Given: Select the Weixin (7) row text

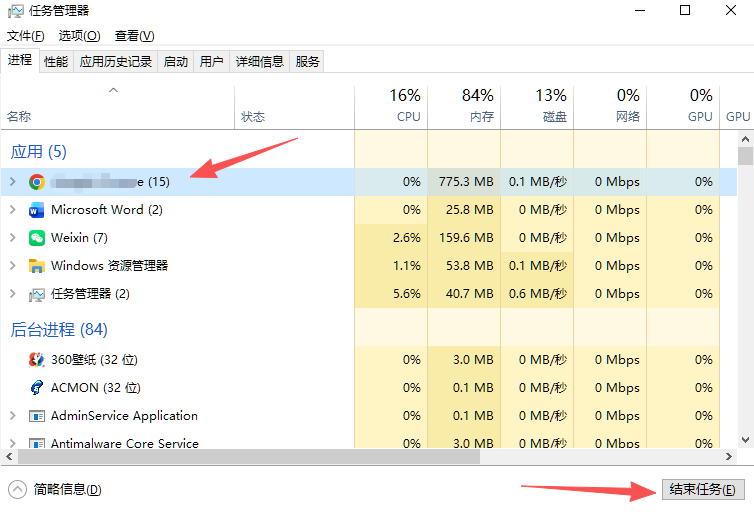Looking at the screenshot, I should [79, 238].
